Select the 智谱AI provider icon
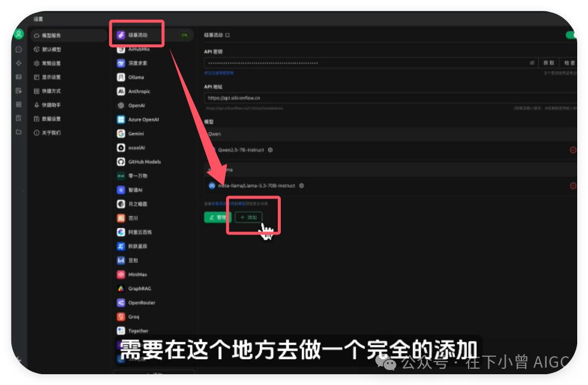The image size is (588, 385). 121,190
